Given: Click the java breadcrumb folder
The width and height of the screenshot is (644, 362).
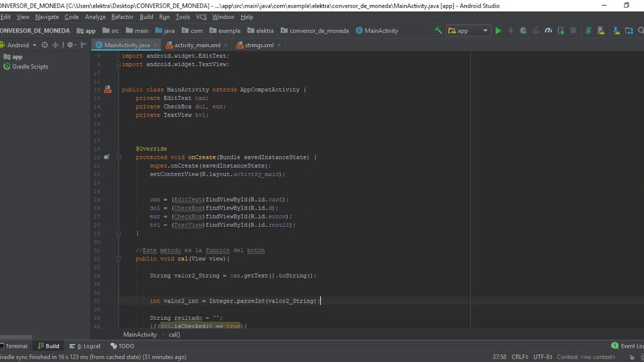Looking at the screenshot, I should [x=165, y=31].
